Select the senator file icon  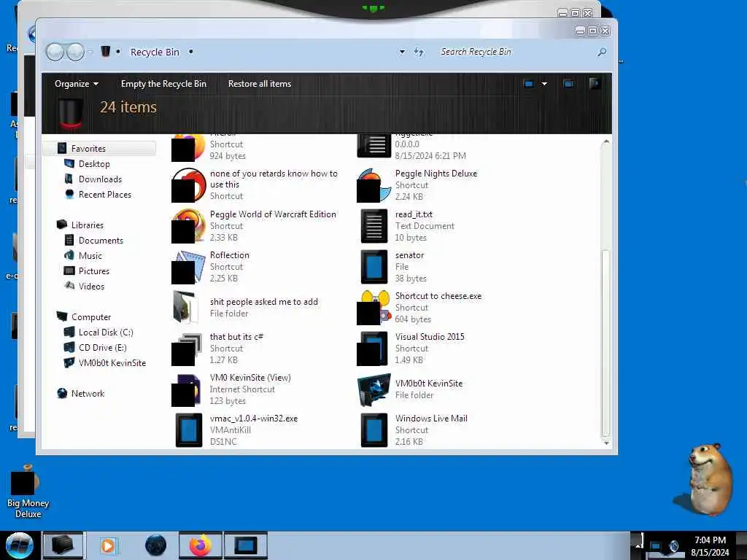(374, 267)
